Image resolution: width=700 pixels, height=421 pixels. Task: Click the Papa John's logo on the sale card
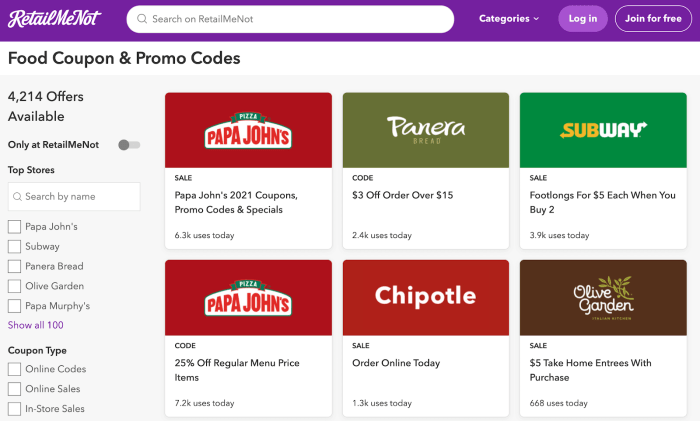(x=248, y=130)
